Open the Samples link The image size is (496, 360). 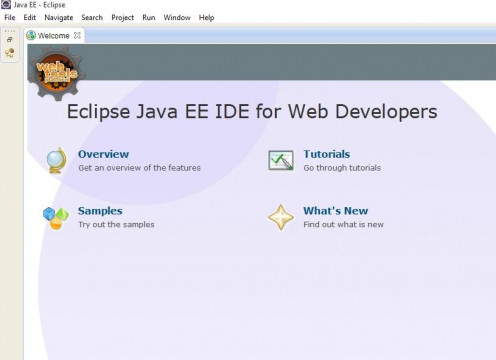tap(100, 211)
